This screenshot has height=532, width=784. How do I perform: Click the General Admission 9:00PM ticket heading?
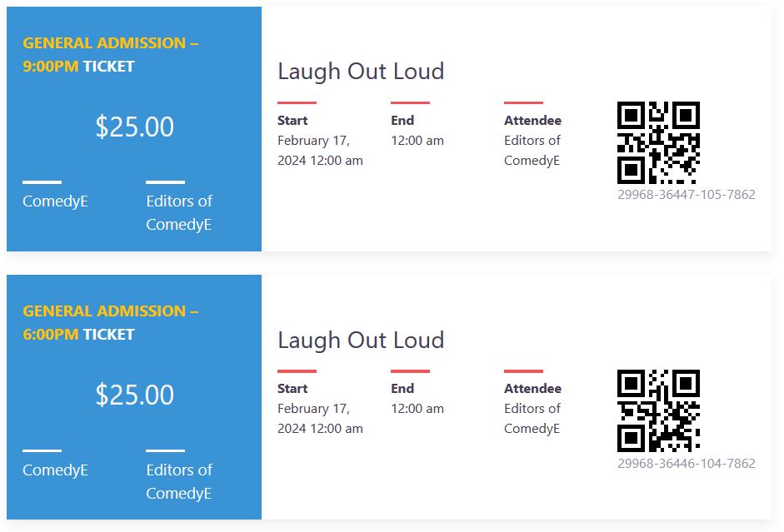(x=110, y=54)
